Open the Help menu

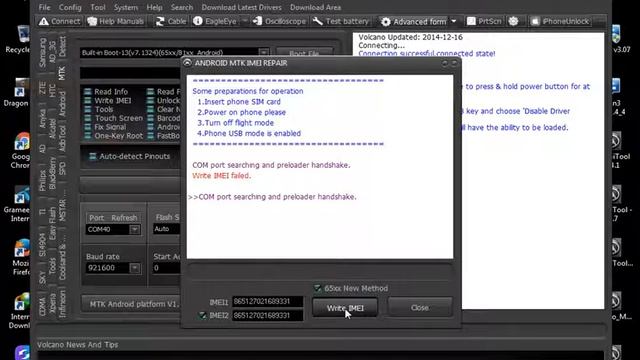pyautogui.click(x=154, y=7)
